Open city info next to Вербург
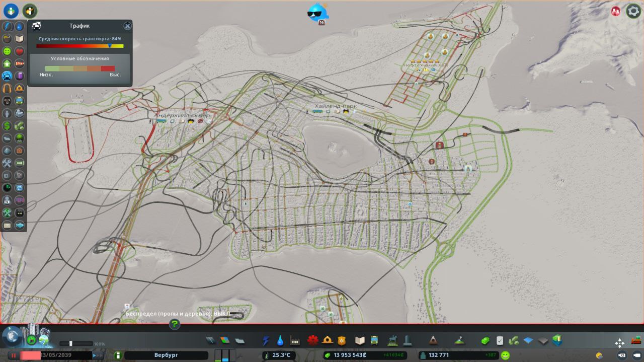The width and height of the screenshot is (644, 362). click(x=118, y=355)
